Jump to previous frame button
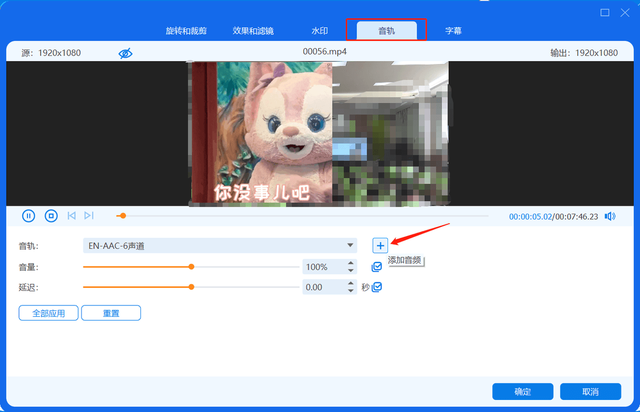Viewport: 640px width, 412px height. (71, 216)
